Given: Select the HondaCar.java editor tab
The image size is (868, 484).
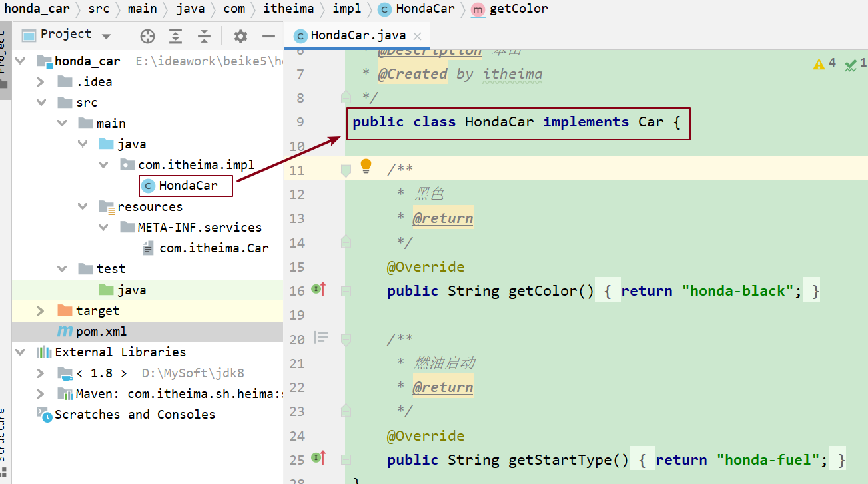Looking at the screenshot, I should coord(351,36).
